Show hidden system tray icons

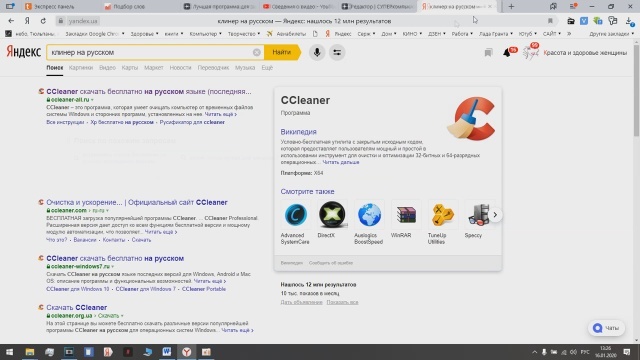[x=534, y=352]
